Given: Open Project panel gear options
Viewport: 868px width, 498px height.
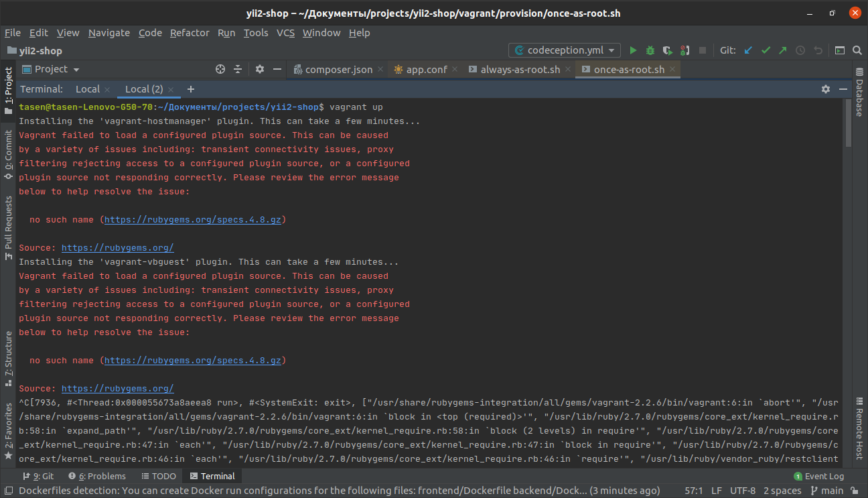Looking at the screenshot, I should pos(260,69).
